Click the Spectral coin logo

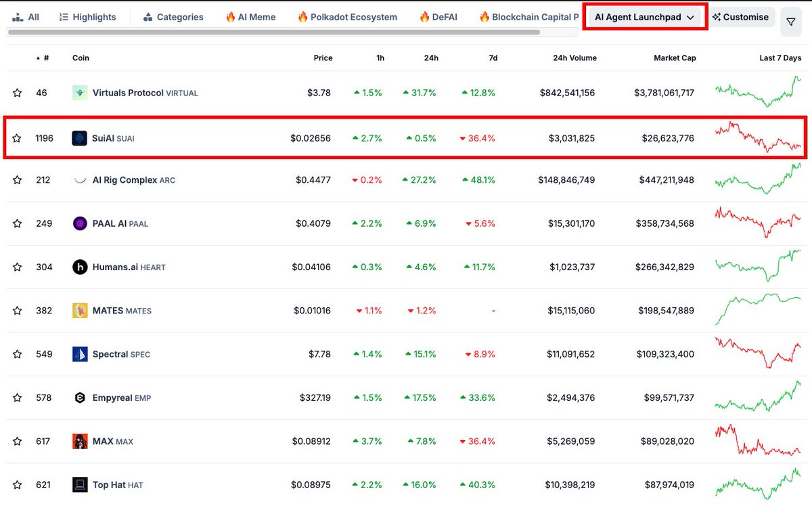click(x=80, y=354)
